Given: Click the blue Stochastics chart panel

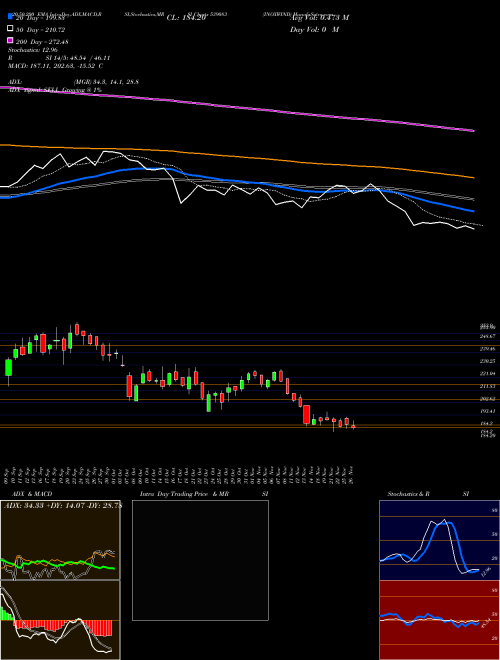Looking at the screenshot, I should point(439,540).
